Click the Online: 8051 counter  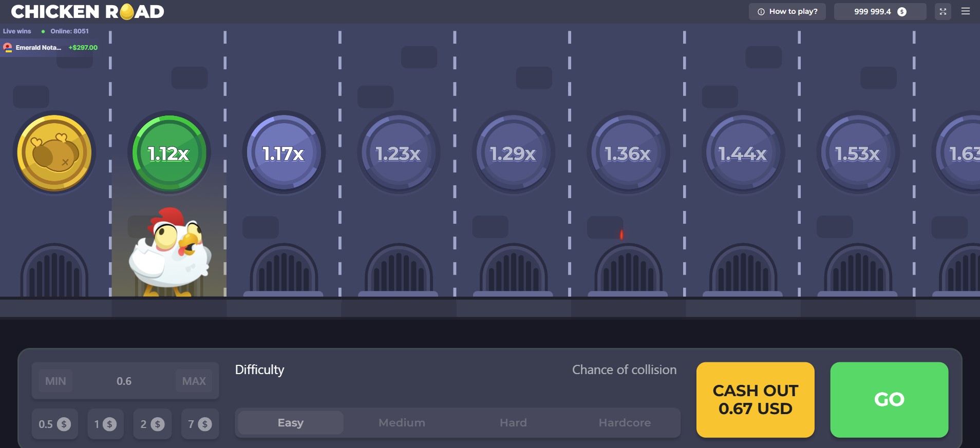[x=69, y=31]
